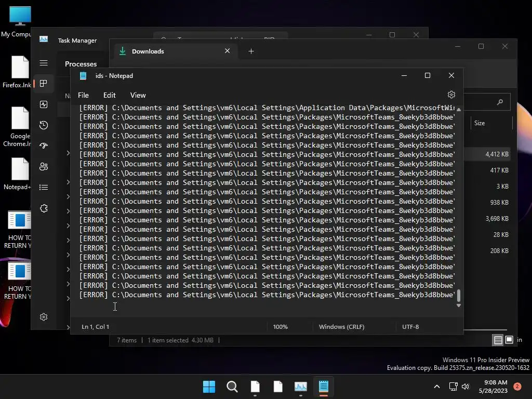532x399 pixels.
Task: Click 100% zoom level in status bar
Action: (x=280, y=327)
